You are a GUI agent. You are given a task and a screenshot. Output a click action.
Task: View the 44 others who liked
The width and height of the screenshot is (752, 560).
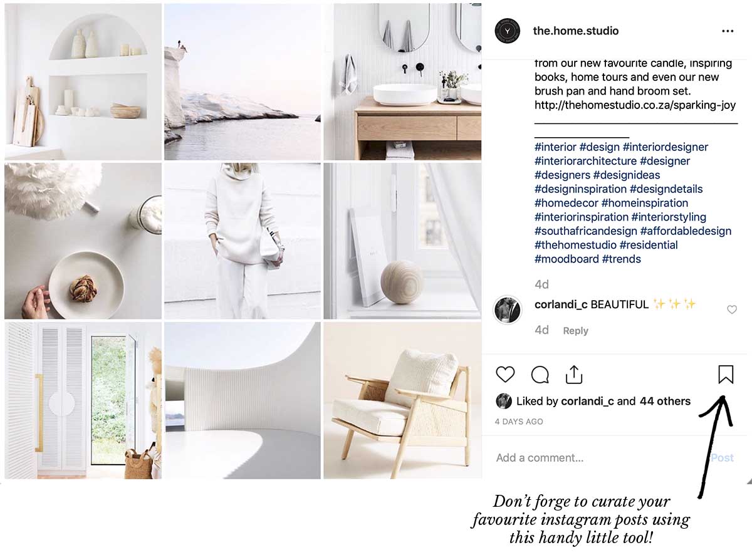[x=665, y=402]
